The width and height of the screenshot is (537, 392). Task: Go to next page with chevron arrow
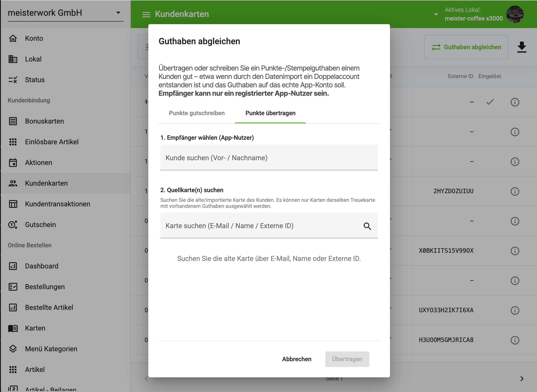pos(521,378)
